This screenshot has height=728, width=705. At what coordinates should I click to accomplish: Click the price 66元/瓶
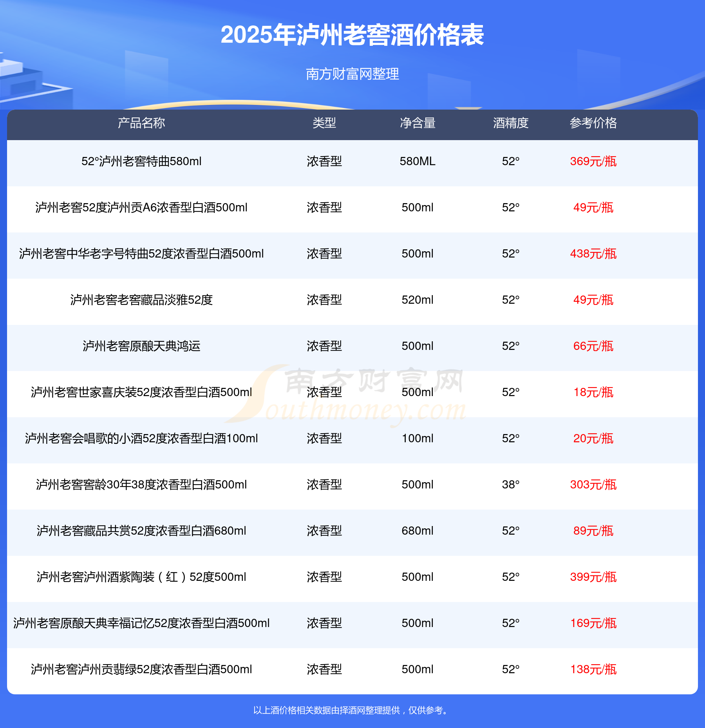coord(593,346)
